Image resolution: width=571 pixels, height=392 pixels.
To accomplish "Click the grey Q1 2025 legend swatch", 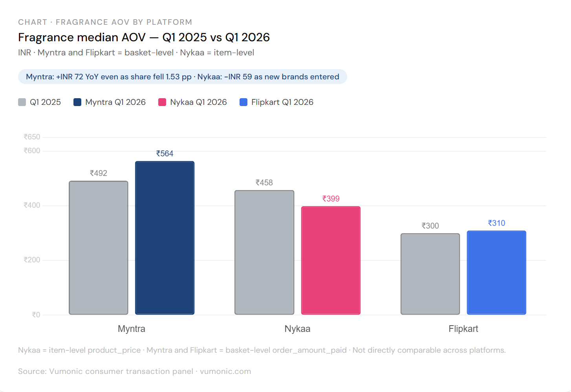I will [22, 102].
